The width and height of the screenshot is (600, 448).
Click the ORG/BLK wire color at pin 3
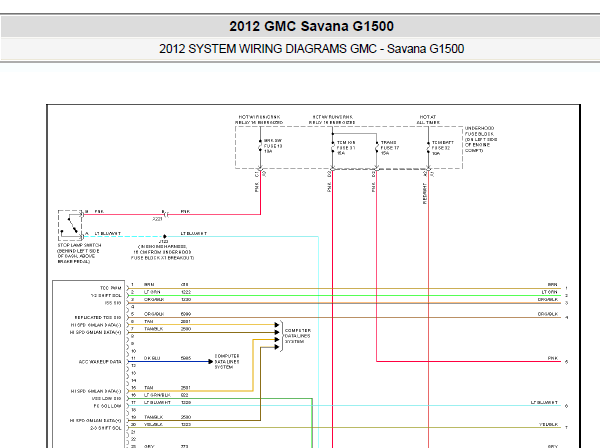154,300
